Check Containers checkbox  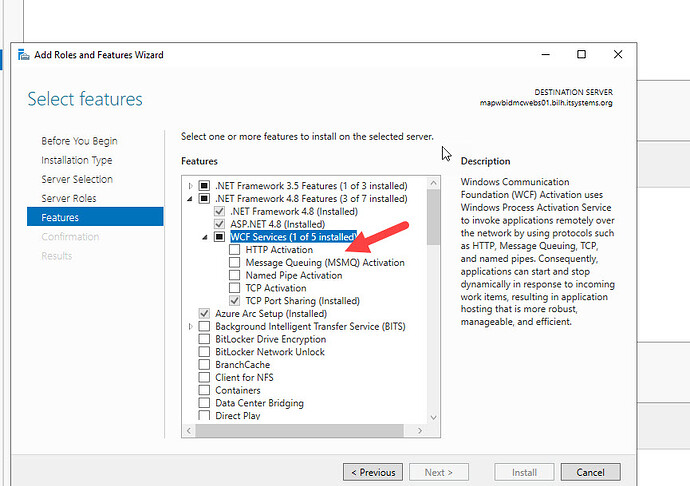[204, 390]
